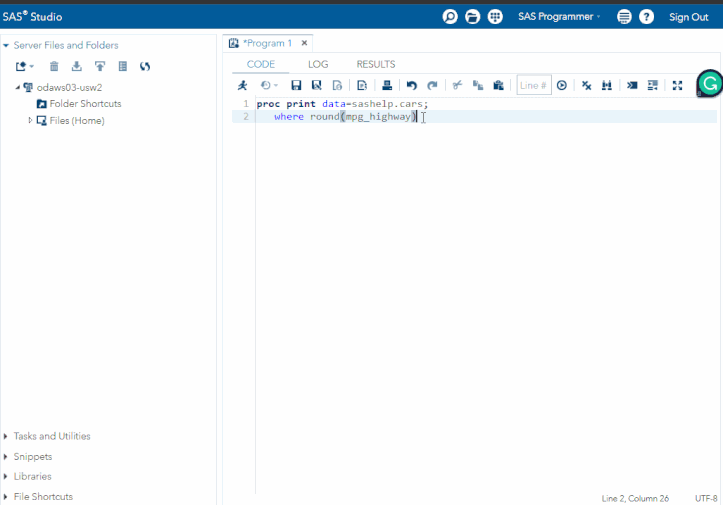Open the more application options menu icon
723x505 pixels.
click(624, 17)
